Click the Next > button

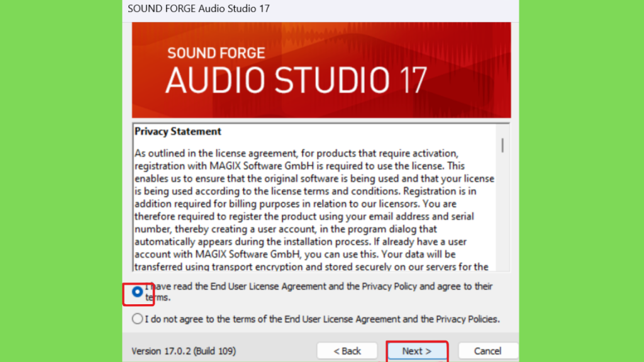(x=416, y=351)
